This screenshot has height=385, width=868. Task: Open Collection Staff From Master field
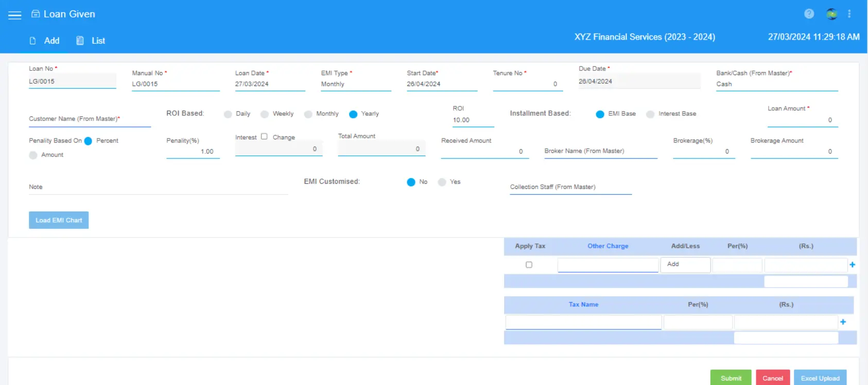pyautogui.click(x=570, y=187)
